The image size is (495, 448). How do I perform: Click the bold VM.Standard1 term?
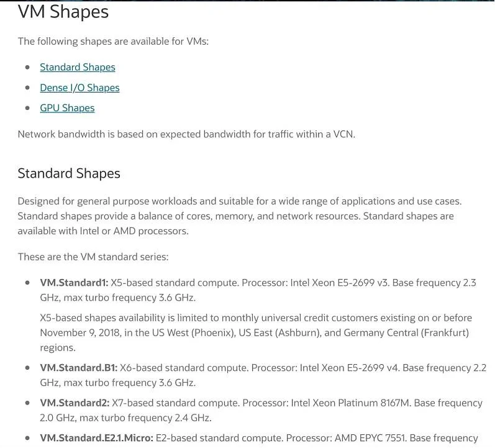pyautogui.click(x=74, y=283)
